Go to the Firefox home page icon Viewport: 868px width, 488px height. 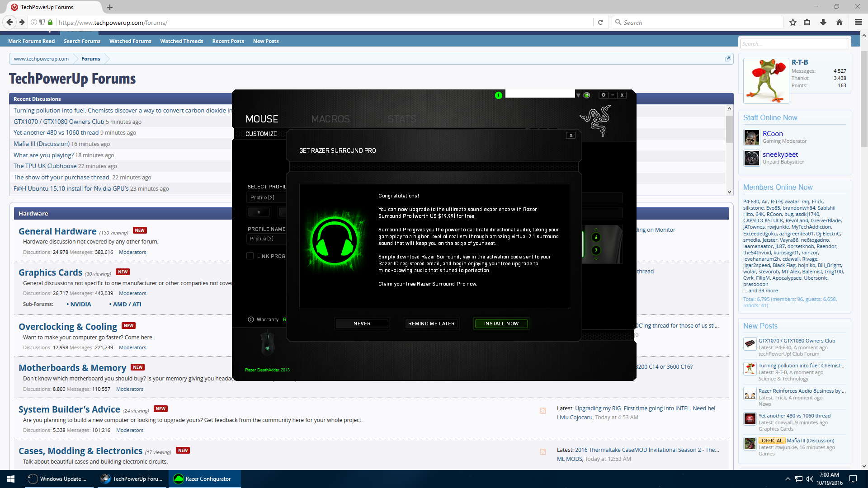pos(840,22)
